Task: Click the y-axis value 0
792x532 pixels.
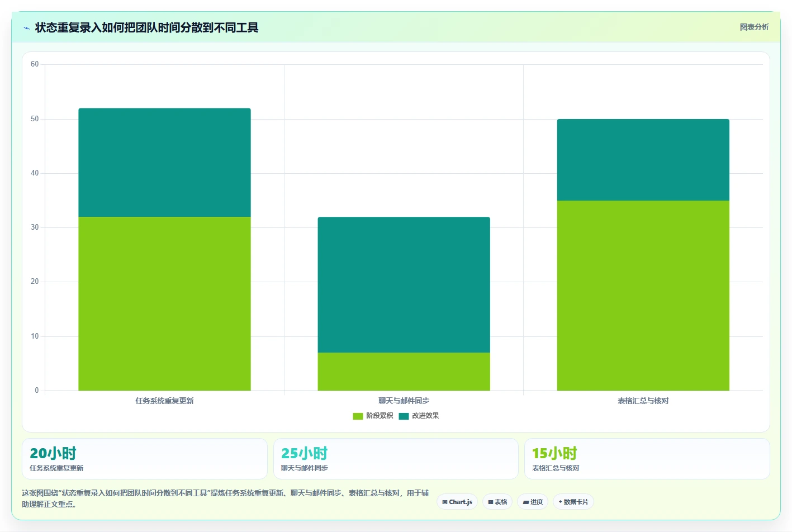Action: click(37, 391)
